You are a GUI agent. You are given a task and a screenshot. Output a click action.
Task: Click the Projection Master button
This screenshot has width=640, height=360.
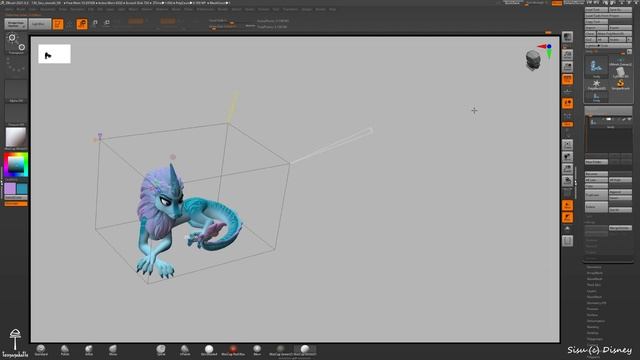coord(16,24)
